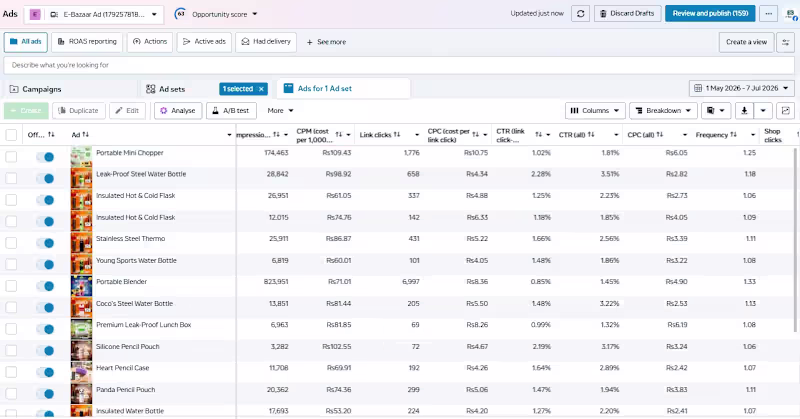Click the Analyse button
Viewport: 800px width, 419px height.
coord(178,111)
